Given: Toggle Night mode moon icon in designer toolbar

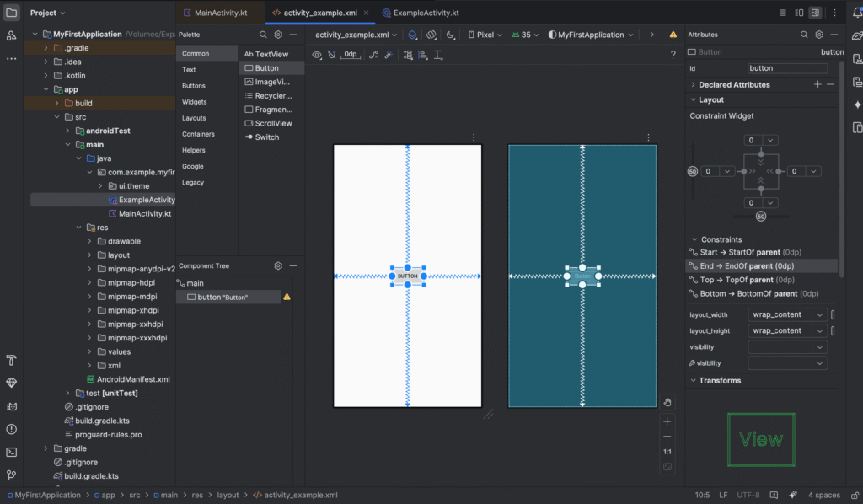Looking at the screenshot, I should pos(450,35).
